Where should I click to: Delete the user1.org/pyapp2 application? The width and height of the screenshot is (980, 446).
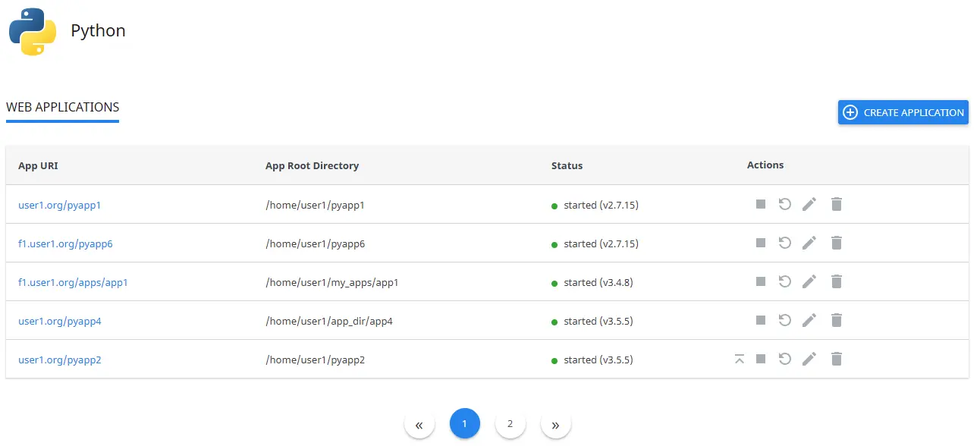pyautogui.click(x=837, y=359)
